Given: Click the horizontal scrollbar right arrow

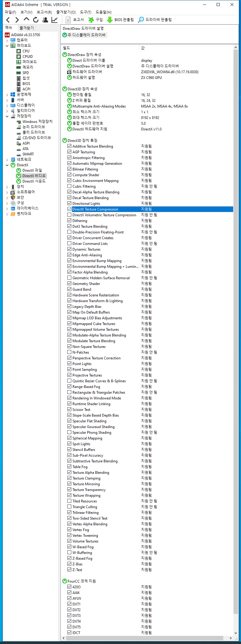Looking at the screenshot, I should pos(231,638).
